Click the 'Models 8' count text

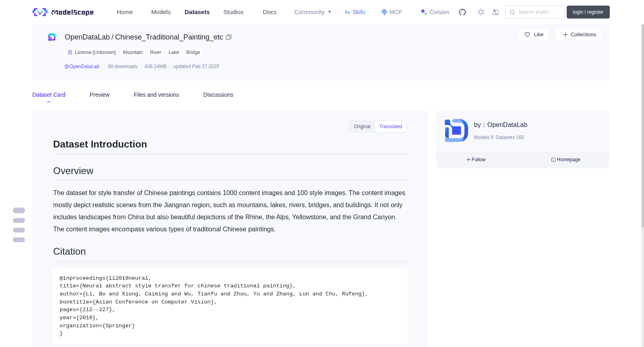pyautogui.click(x=484, y=137)
